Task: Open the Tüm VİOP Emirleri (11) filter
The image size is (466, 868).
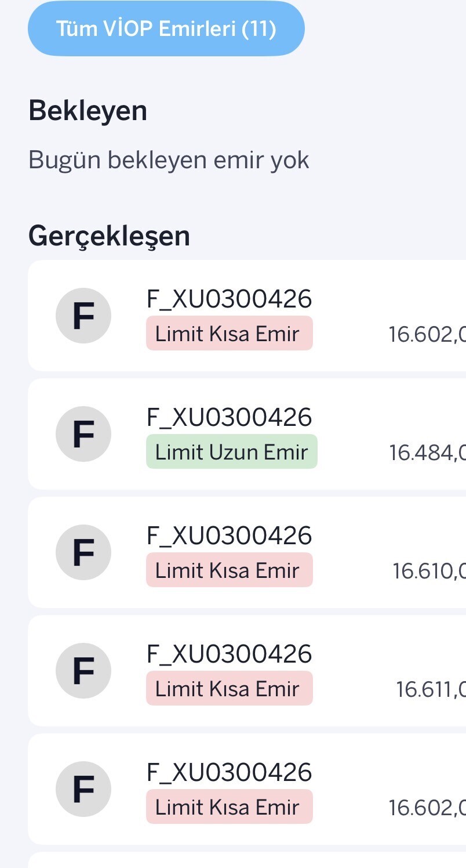Action: (166, 29)
